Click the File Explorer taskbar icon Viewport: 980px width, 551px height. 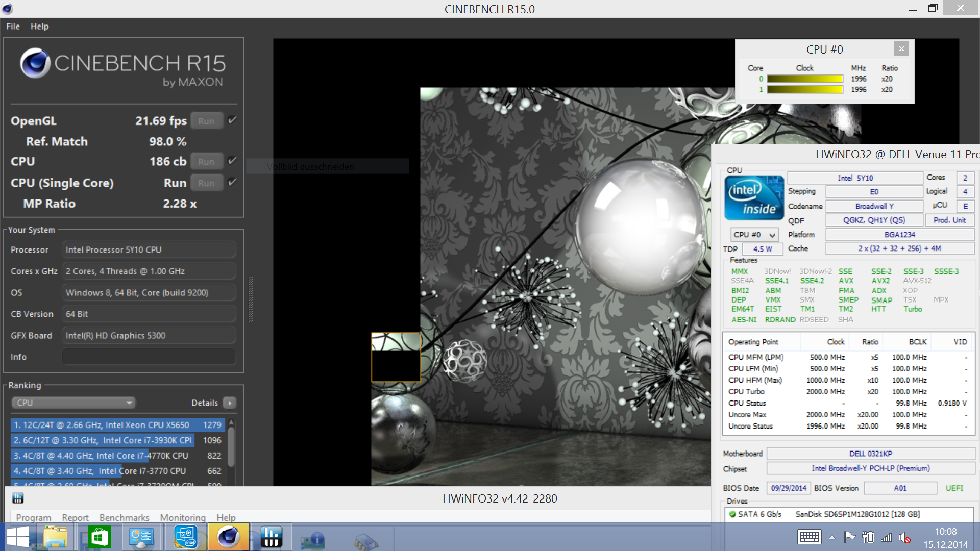55,537
